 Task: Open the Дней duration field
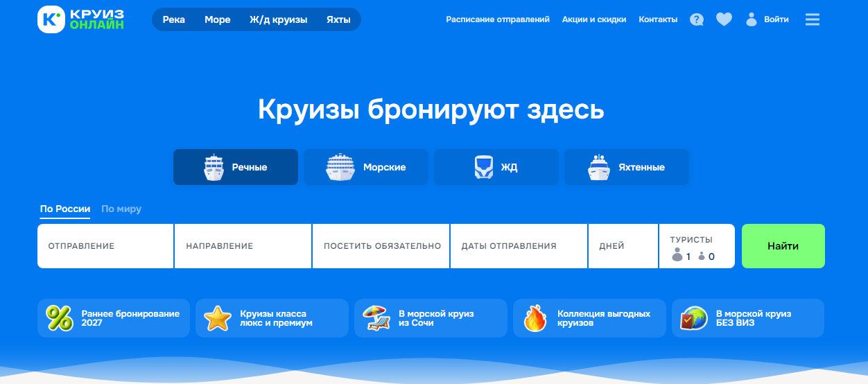623,246
